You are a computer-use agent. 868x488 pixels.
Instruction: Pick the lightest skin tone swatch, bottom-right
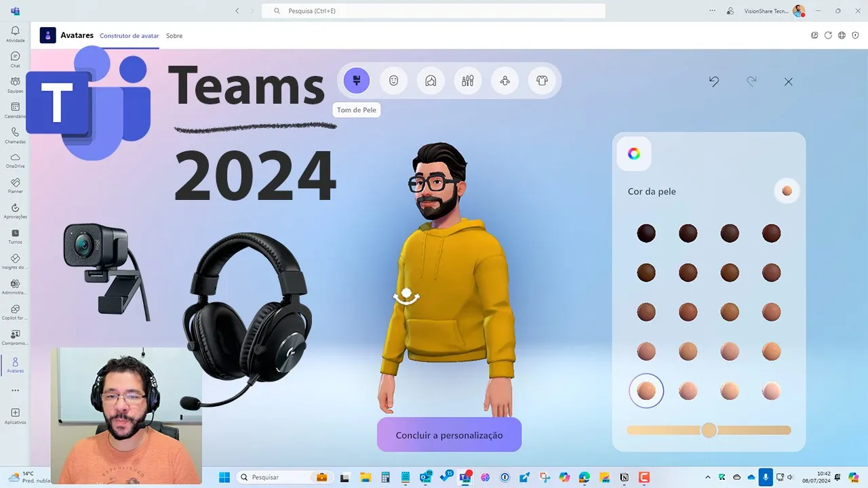click(x=771, y=391)
